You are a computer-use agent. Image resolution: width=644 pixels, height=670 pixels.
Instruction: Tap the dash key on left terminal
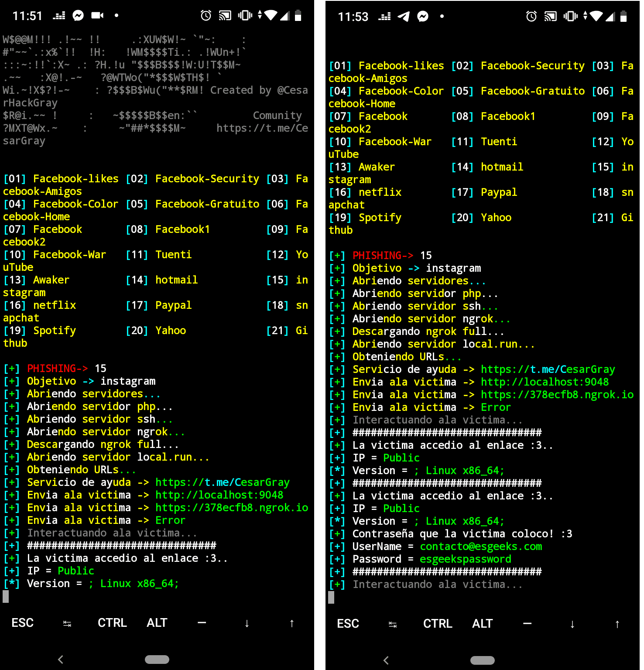tap(202, 623)
